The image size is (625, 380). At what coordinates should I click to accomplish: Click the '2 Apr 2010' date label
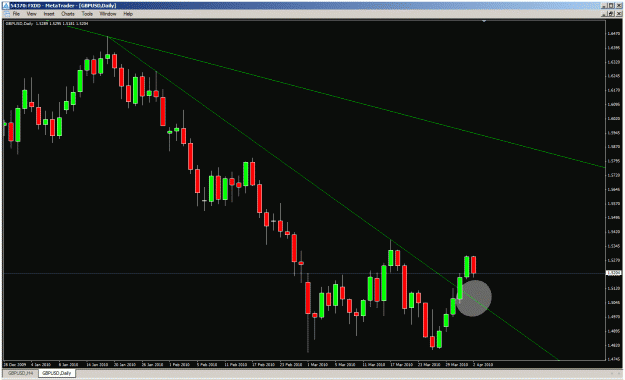point(483,364)
